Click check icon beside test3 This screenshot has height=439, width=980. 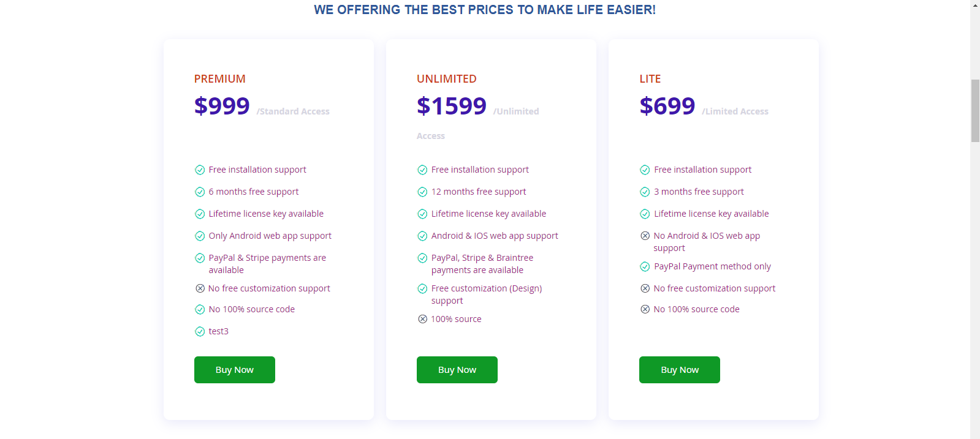point(200,331)
